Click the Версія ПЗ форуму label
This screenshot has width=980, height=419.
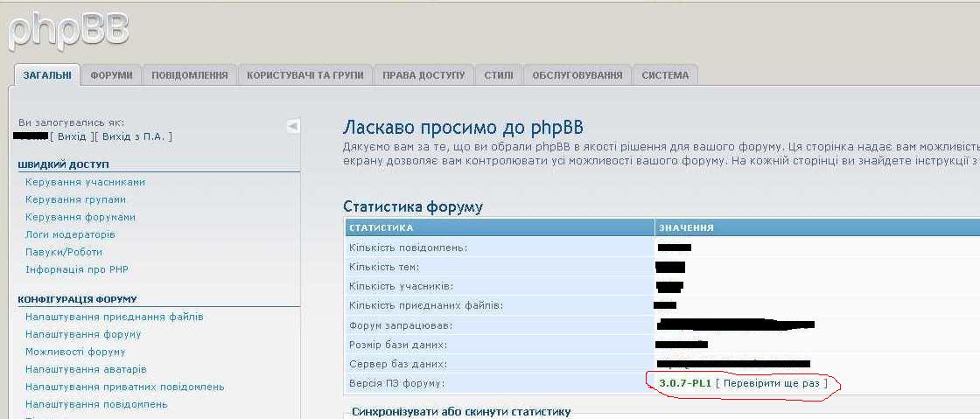(x=397, y=383)
